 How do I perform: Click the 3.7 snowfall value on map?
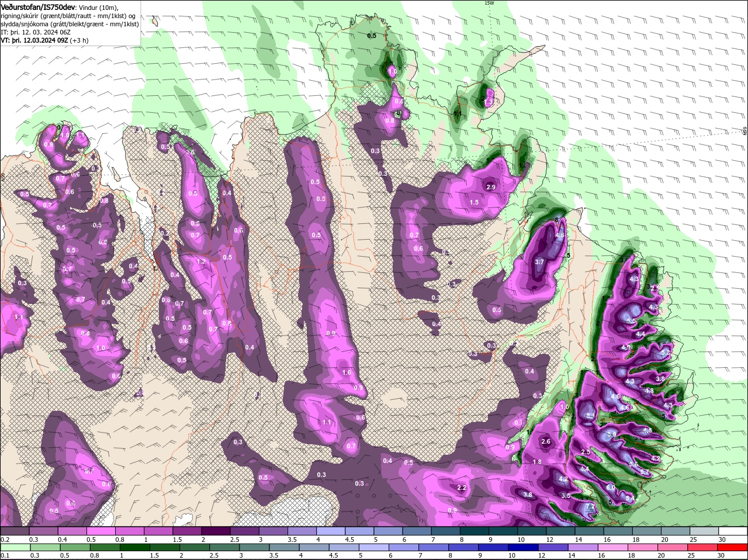(539, 262)
